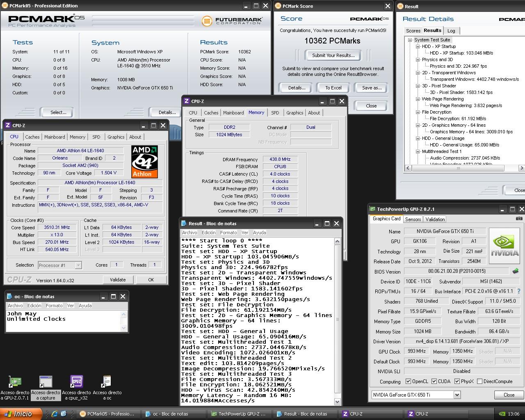
Task: Collapse the HDD - XP Startup tree node
Action: coord(418,46)
